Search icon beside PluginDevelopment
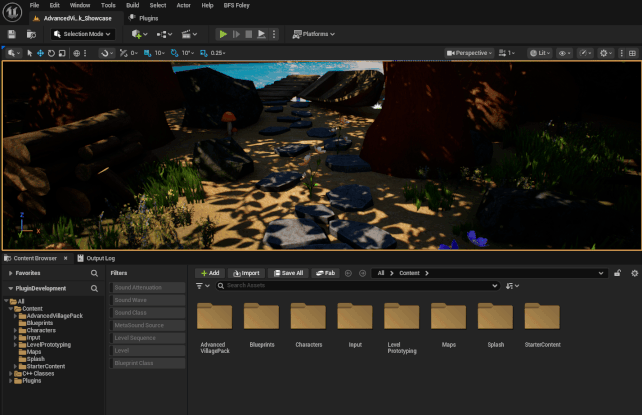Screen dimensions: 642x415 point(94,289)
